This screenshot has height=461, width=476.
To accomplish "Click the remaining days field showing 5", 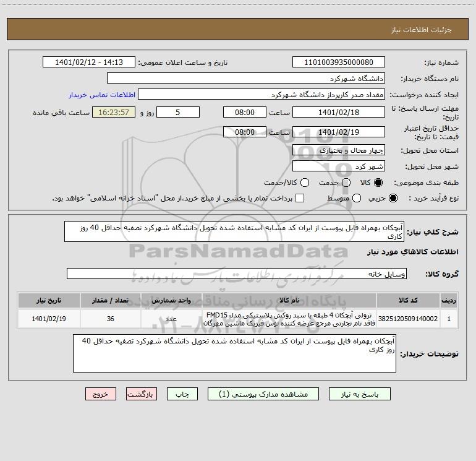I will [x=178, y=112].
